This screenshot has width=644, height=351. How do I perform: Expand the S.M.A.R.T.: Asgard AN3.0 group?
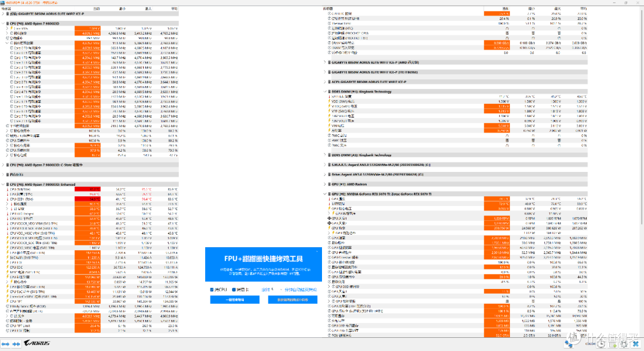(x=325, y=165)
